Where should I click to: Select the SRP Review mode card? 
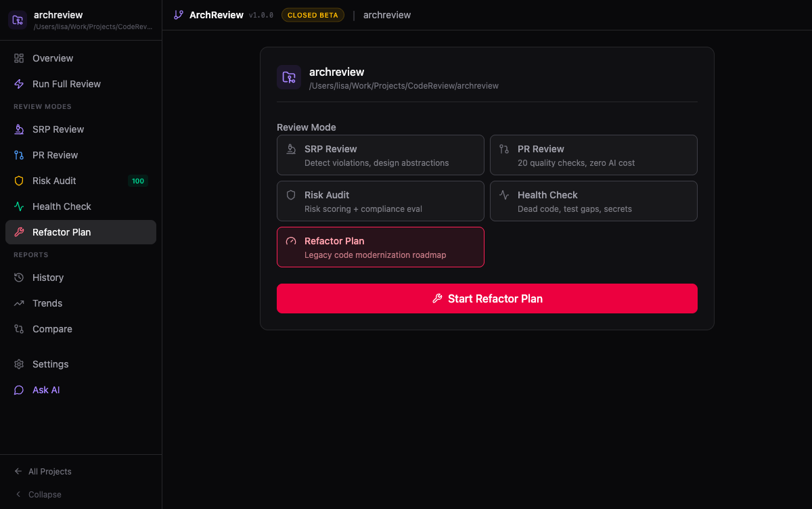(x=380, y=155)
